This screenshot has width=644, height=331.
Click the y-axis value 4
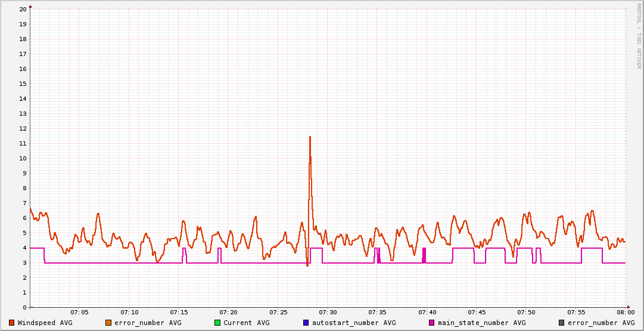coord(24,248)
